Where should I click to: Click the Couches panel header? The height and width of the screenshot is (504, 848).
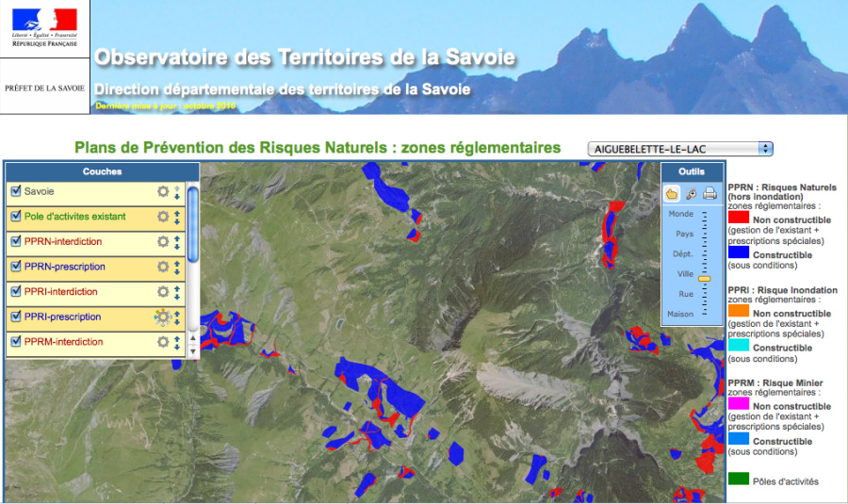tap(102, 171)
